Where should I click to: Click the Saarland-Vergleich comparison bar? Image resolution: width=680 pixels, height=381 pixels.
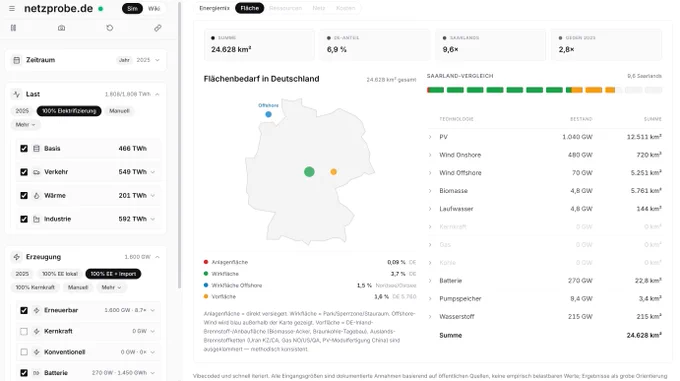tap(544, 90)
